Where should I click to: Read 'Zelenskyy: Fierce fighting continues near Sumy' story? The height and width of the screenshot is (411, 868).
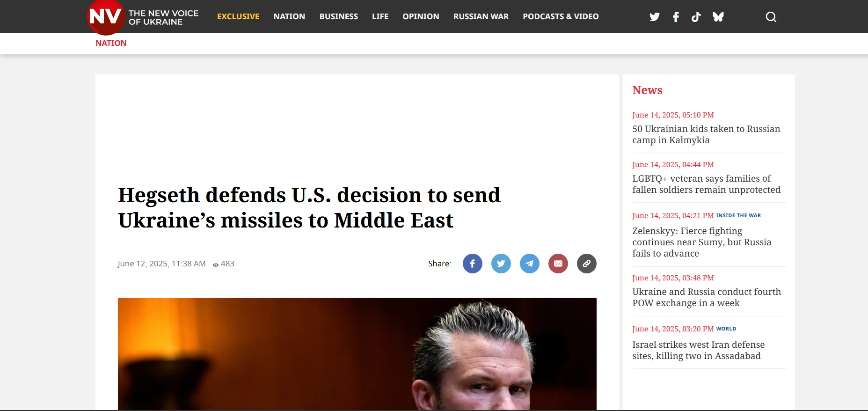click(702, 242)
